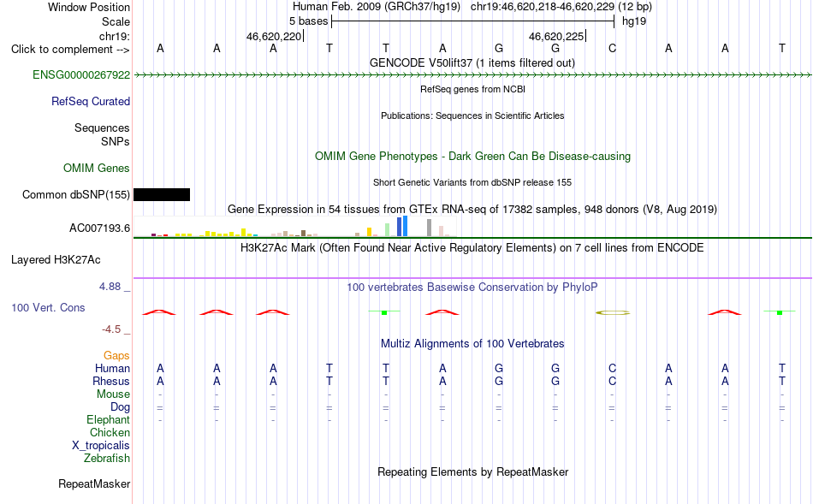Select the Human species label
Viewport: 813px width, 504px height.
[112, 368]
